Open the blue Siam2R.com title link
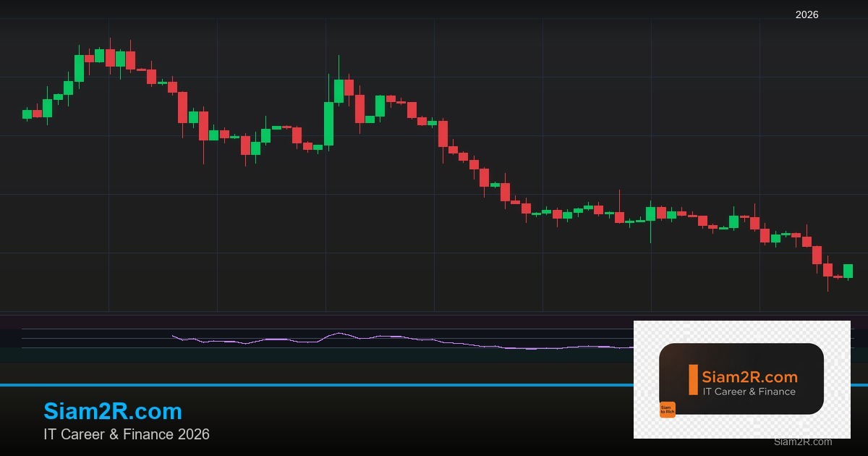868x456 pixels. tap(113, 411)
